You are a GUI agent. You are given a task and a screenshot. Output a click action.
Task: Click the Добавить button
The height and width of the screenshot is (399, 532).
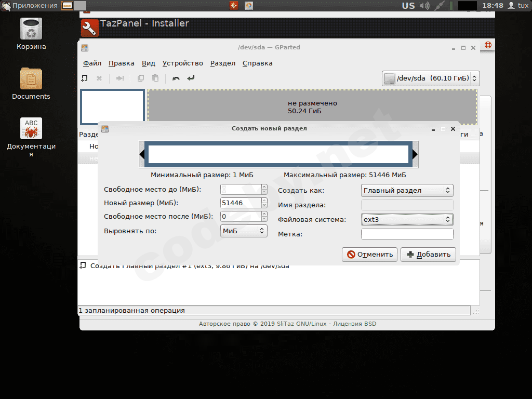click(428, 255)
